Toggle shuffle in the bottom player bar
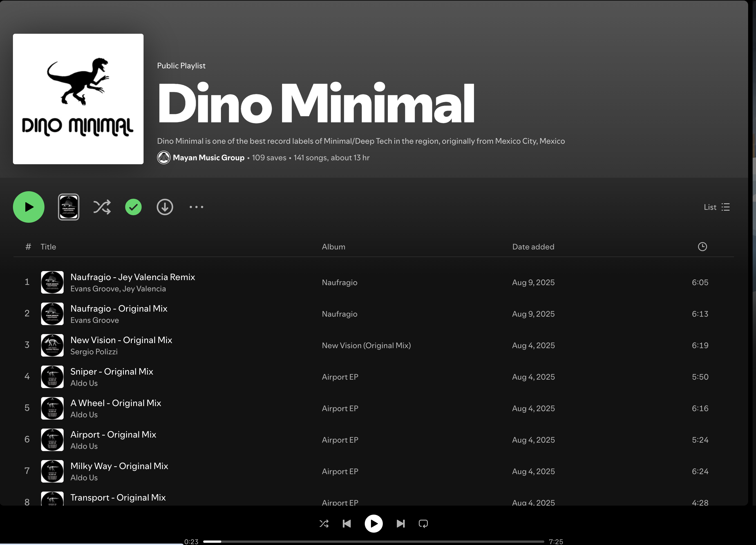The height and width of the screenshot is (545, 756). [324, 524]
